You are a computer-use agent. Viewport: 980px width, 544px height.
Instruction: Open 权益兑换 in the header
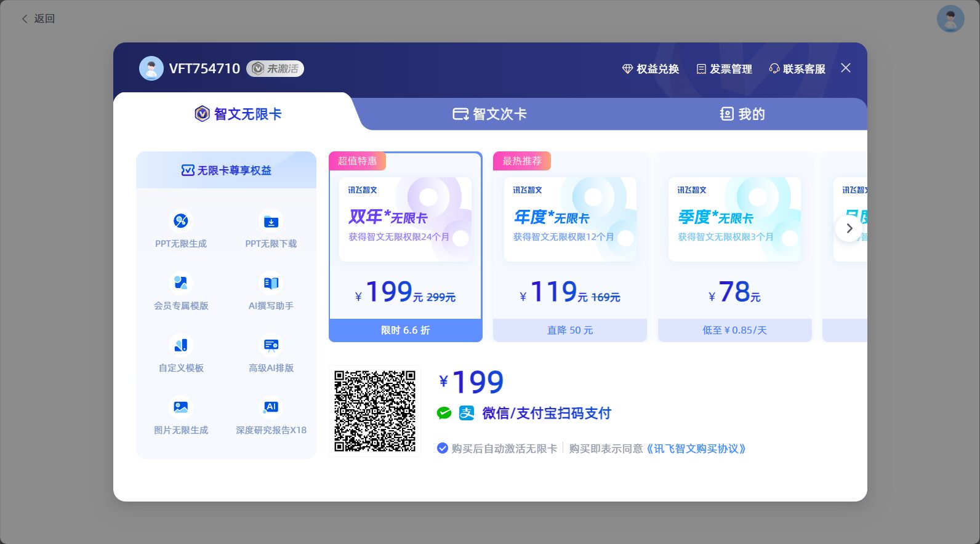(651, 69)
